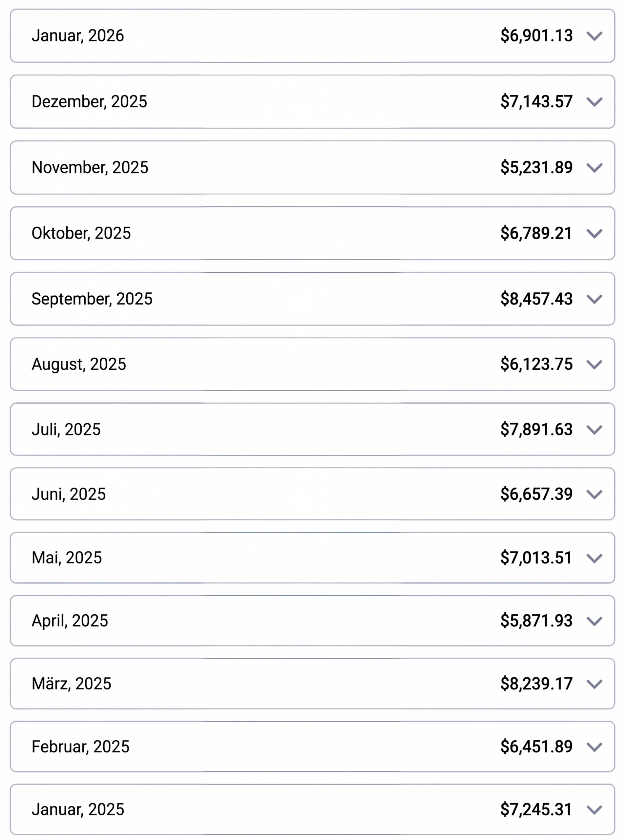Click the chevron beside $5,231.89
The image size is (627, 840).
[594, 168]
